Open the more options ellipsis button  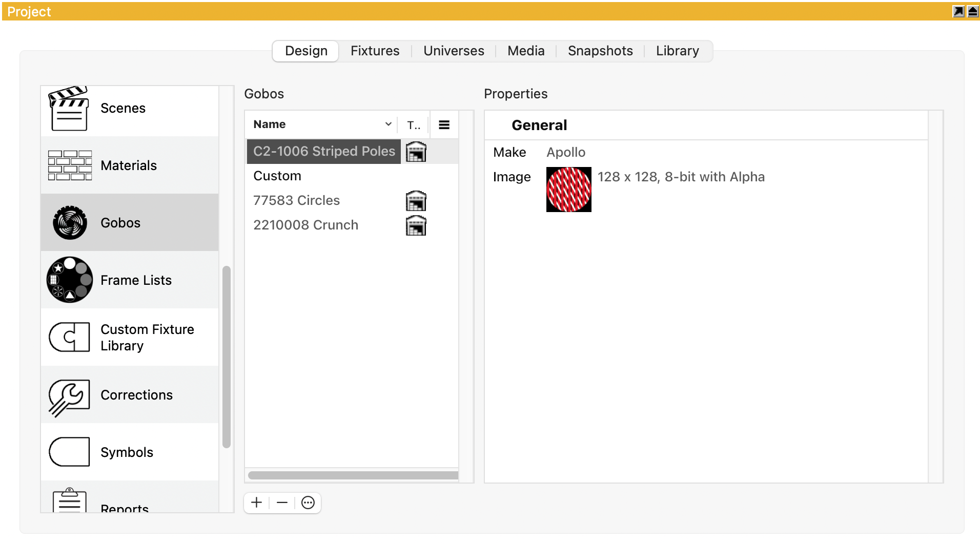308,503
